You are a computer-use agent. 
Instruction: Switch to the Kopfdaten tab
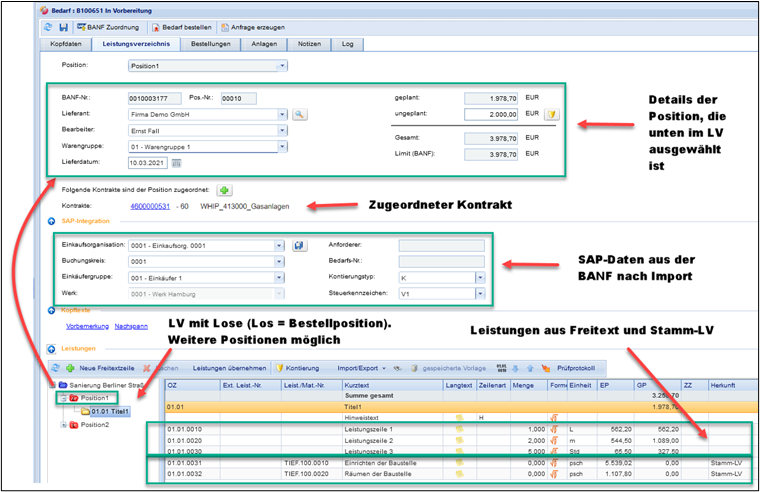(66, 44)
